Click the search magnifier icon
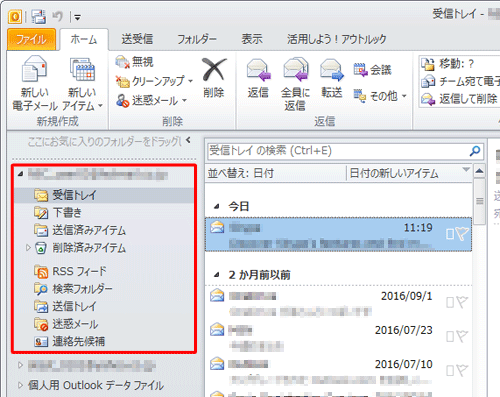Viewport: 500px width, 397px height. click(x=475, y=151)
